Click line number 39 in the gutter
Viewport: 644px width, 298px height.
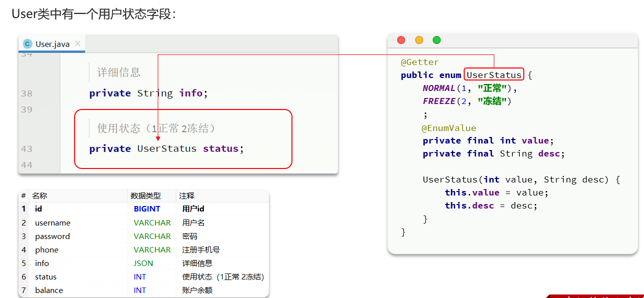click(27, 109)
